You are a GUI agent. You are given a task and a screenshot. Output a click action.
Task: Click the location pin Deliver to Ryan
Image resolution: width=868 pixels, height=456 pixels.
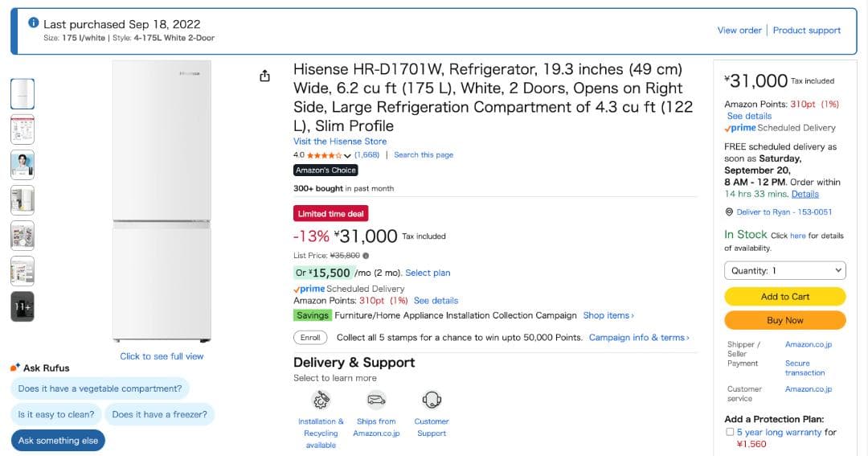point(729,212)
